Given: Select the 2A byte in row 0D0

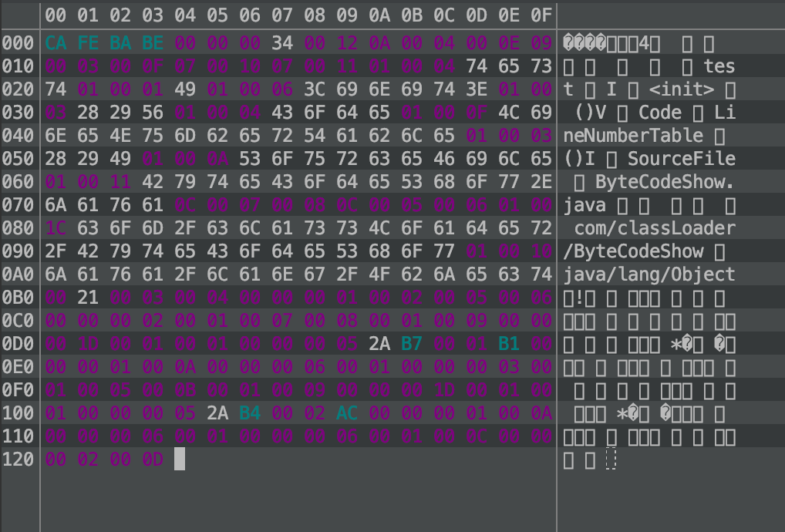Looking at the screenshot, I should 379,343.
